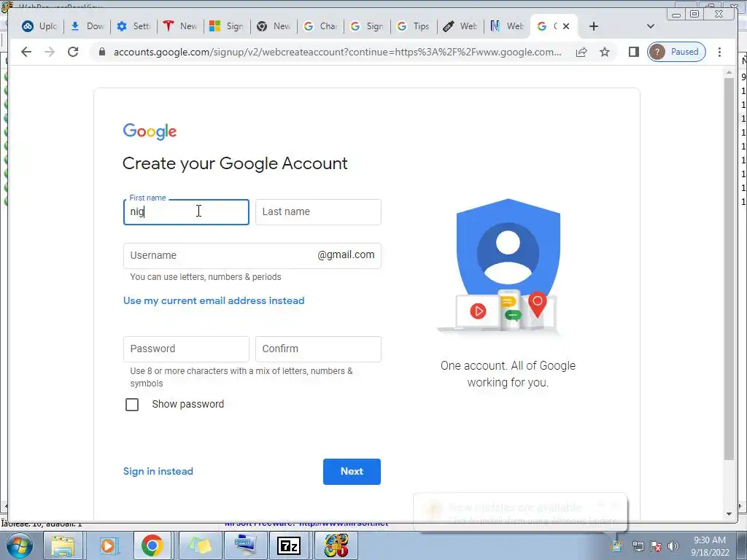Reload the page with refresh icon

(x=73, y=52)
